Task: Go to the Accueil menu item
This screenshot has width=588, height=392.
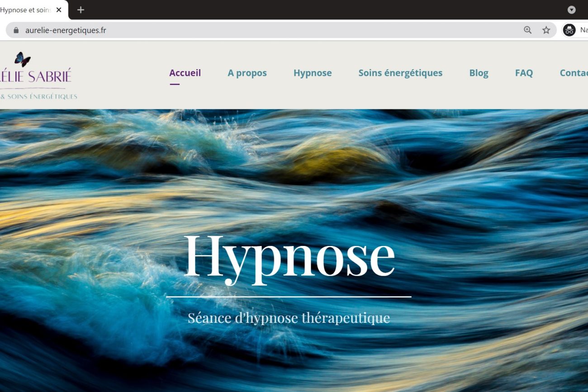Action: point(185,73)
